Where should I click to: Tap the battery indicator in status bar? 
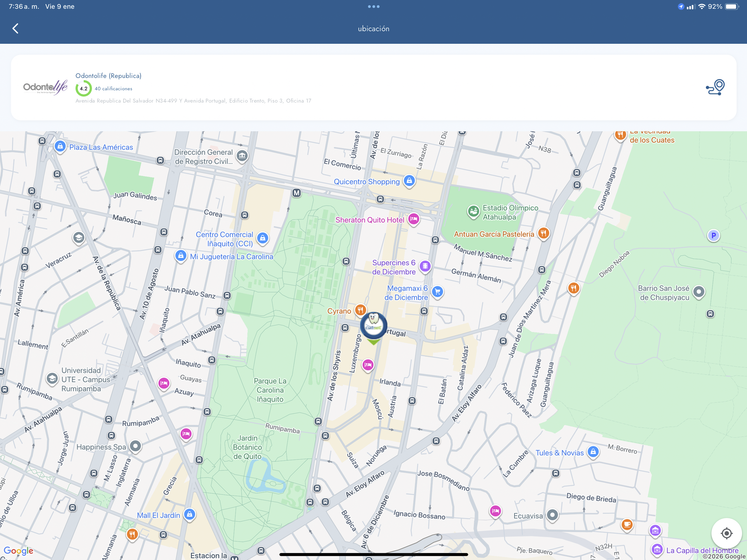click(x=732, y=7)
